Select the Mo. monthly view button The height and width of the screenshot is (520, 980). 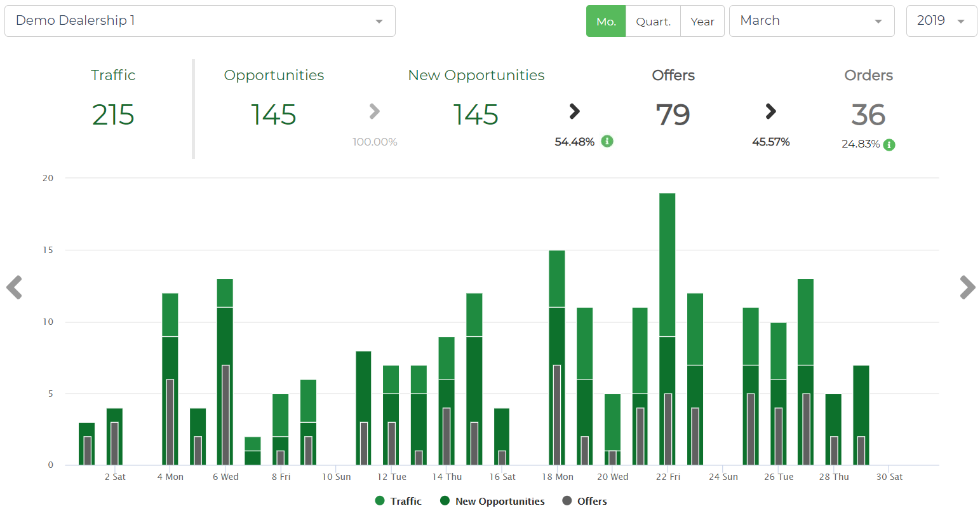[606, 22]
